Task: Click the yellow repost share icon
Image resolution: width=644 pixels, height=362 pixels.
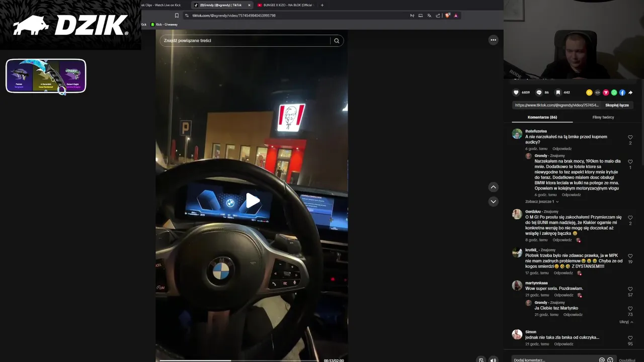Action: point(589,93)
